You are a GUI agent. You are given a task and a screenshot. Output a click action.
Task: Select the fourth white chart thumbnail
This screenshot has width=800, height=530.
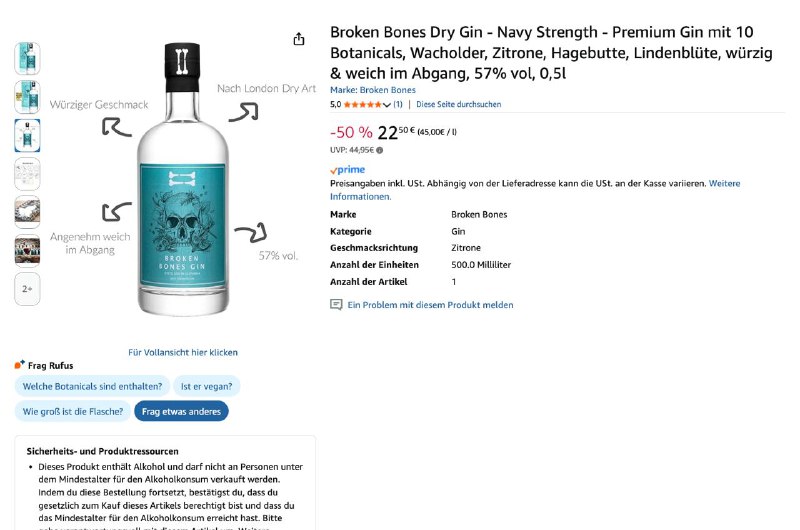click(x=28, y=174)
